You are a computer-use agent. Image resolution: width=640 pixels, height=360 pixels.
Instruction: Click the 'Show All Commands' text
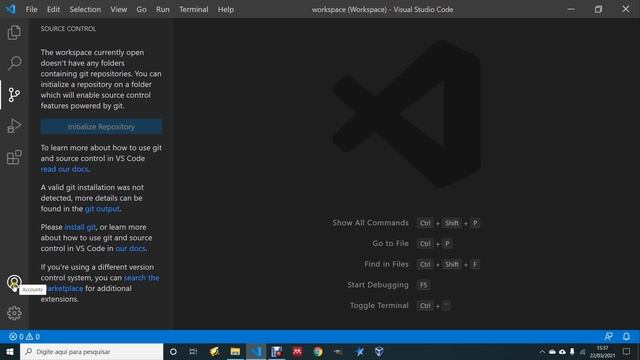tap(370, 223)
